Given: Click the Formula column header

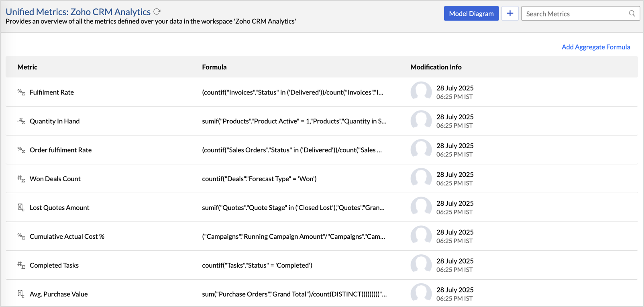Looking at the screenshot, I should (214, 67).
